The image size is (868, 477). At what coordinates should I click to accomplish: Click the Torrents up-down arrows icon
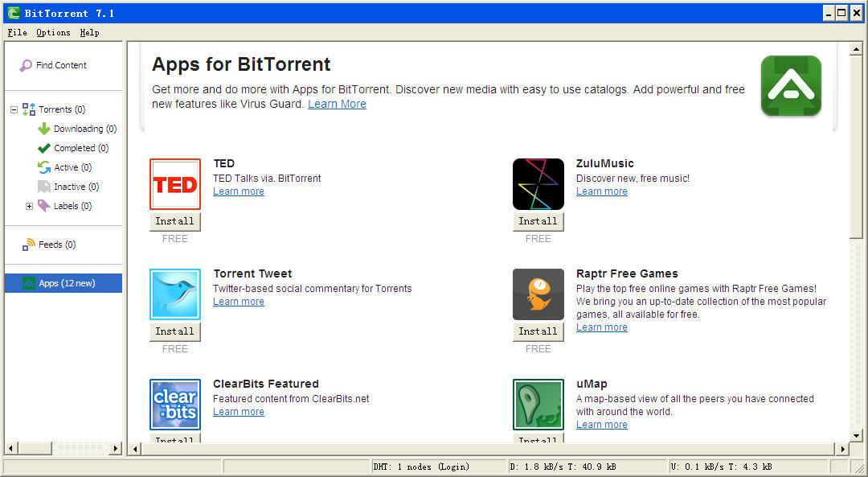[29, 109]
